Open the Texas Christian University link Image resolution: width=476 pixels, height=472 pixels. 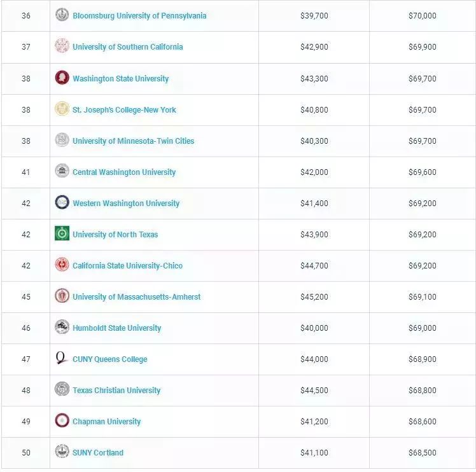(116, 391)
